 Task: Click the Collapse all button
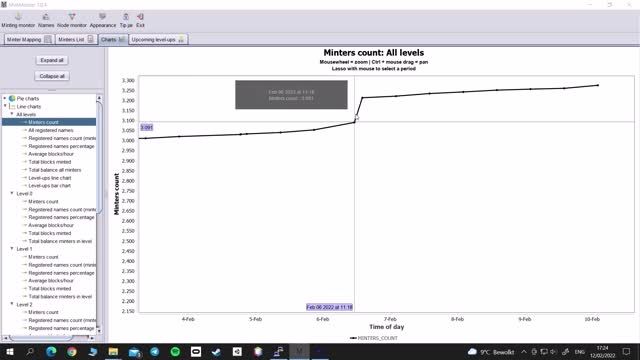(52, 76)
